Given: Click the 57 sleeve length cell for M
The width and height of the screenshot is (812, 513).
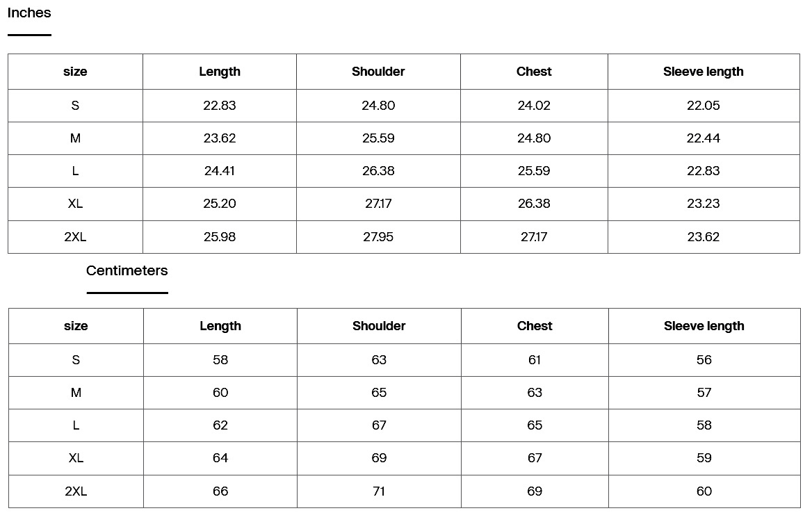Looking at the screenshot, I should 704,392.
